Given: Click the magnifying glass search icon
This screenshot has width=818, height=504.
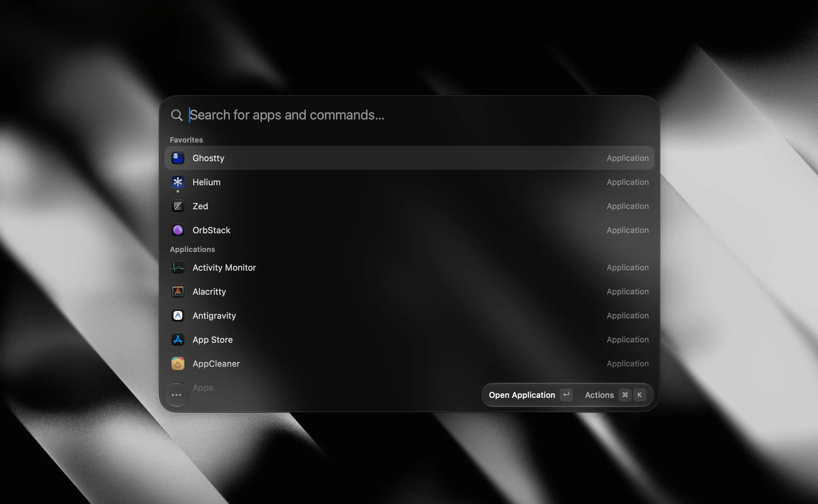Looking at the screenshot, I should coord(177,115).
